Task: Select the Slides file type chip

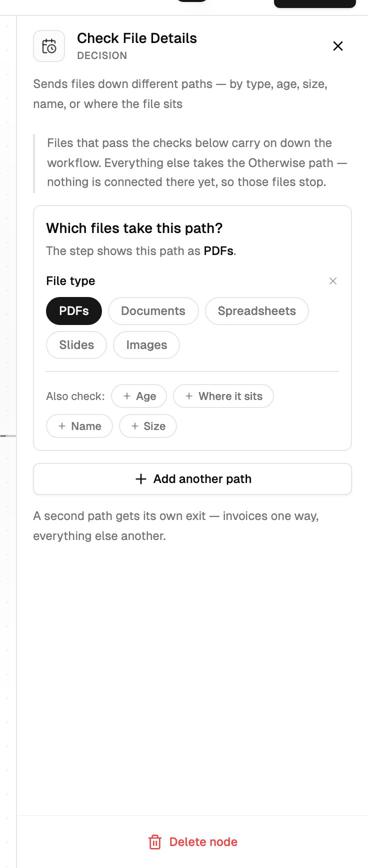Action: (76, 345)
